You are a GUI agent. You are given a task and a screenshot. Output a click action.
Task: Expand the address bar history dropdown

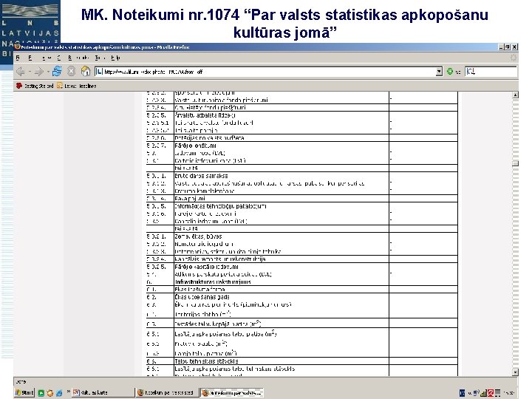pos(439,72)
